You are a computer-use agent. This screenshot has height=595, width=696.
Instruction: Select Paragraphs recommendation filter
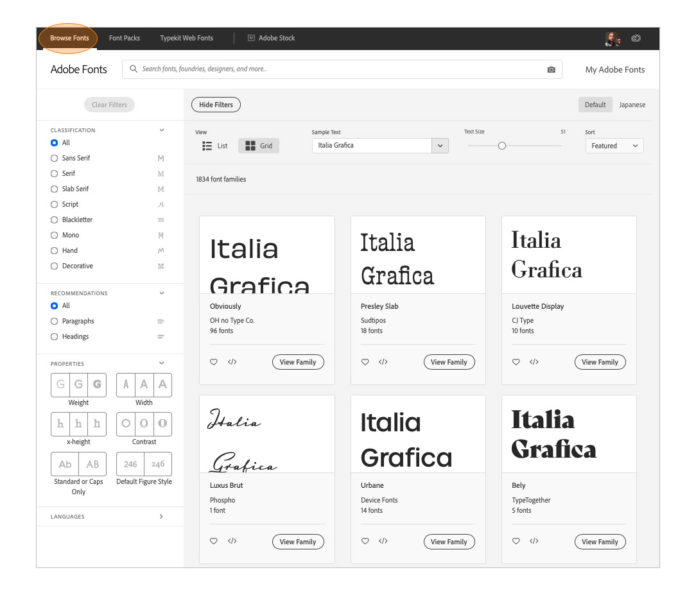point(54,321)
